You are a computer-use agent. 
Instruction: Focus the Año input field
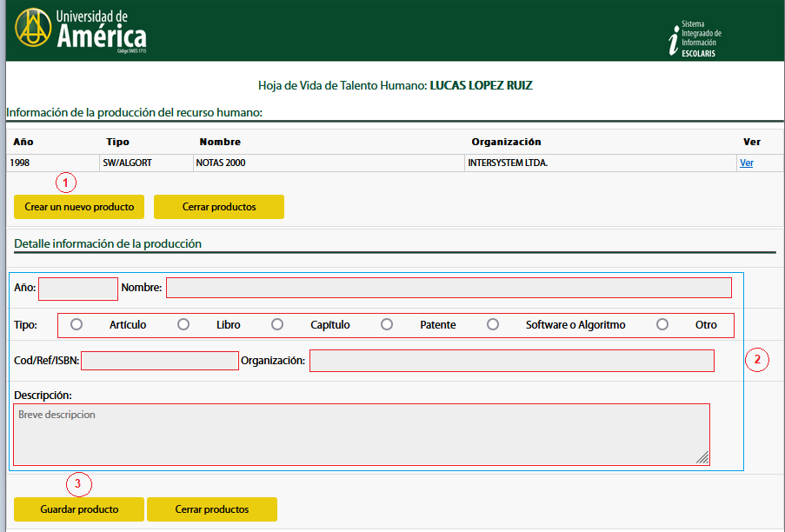point(78,289)
